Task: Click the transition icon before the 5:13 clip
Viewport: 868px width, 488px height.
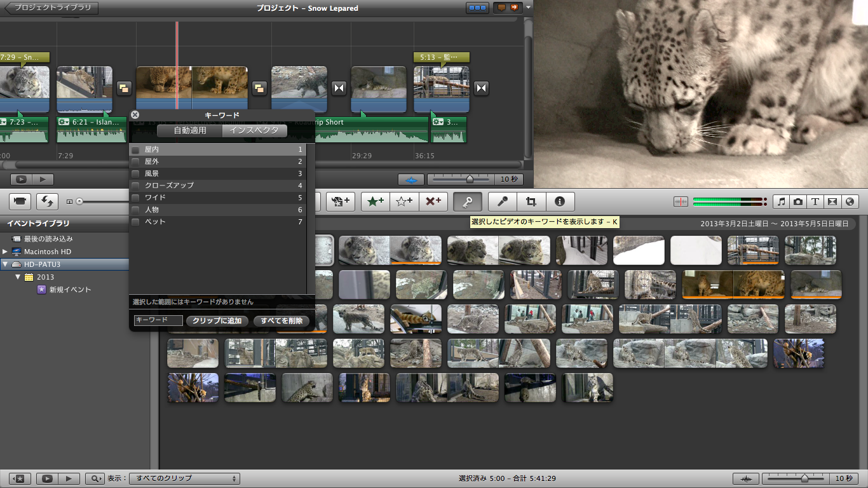Action: (339, 88)
